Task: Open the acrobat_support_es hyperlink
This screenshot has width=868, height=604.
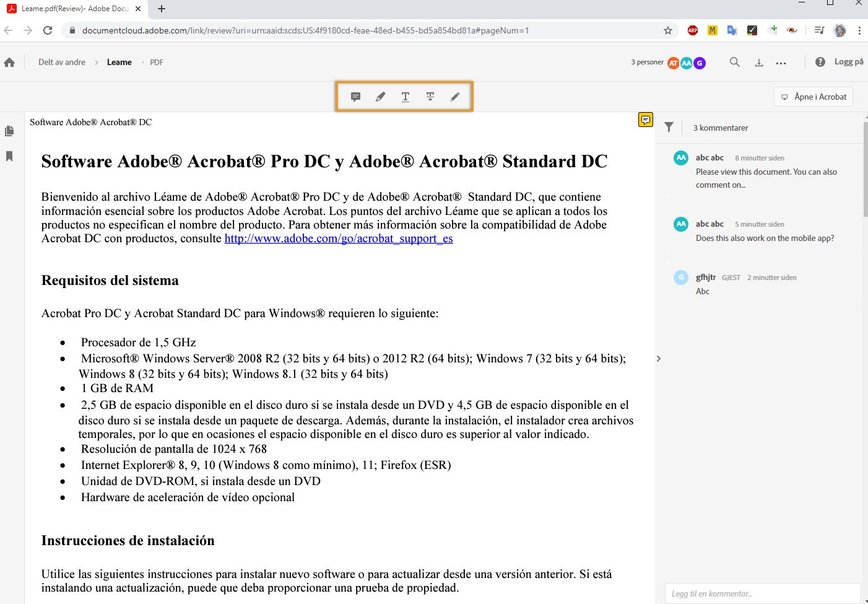Action: 339,239
